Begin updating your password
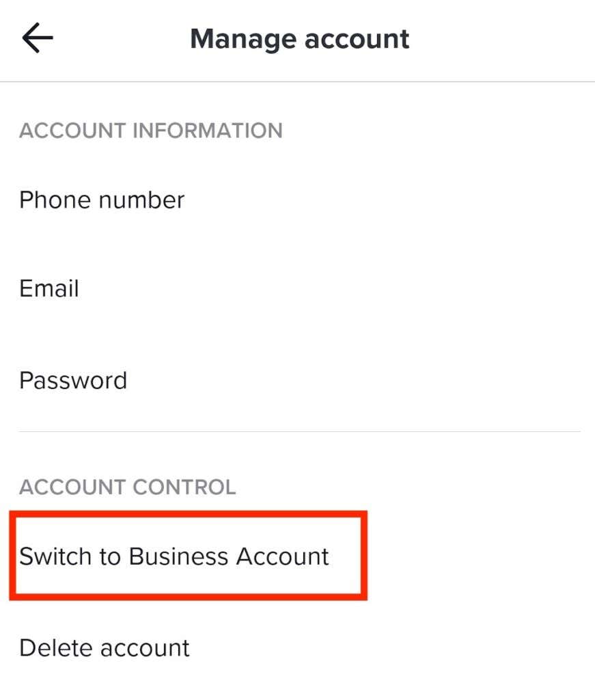The width and height of the screenshot is (595, 700). (x=73, y=380)
